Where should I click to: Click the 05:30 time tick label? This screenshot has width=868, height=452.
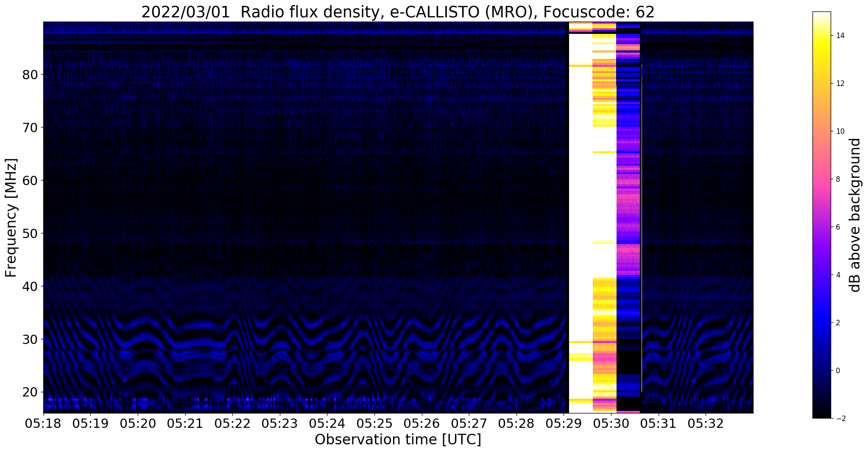click(x=611, y=423)
